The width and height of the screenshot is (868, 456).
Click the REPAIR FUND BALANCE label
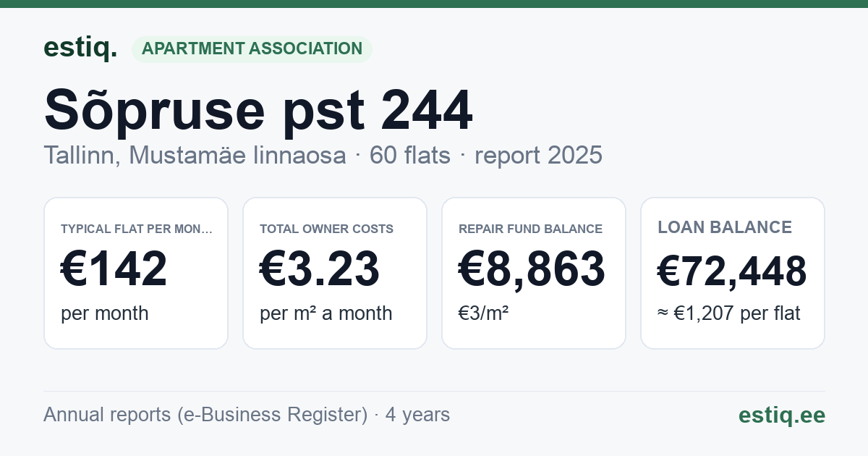tap(530, 229)
